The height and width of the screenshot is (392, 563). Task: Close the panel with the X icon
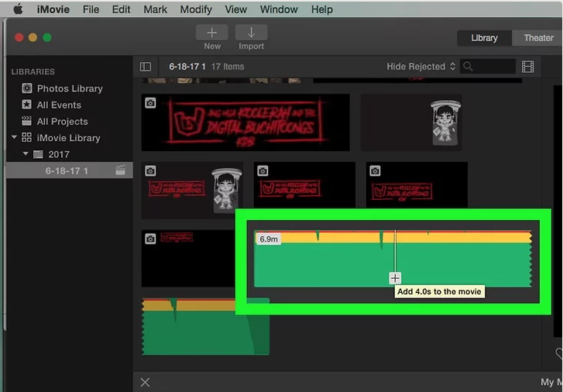[x=145, y=382]
